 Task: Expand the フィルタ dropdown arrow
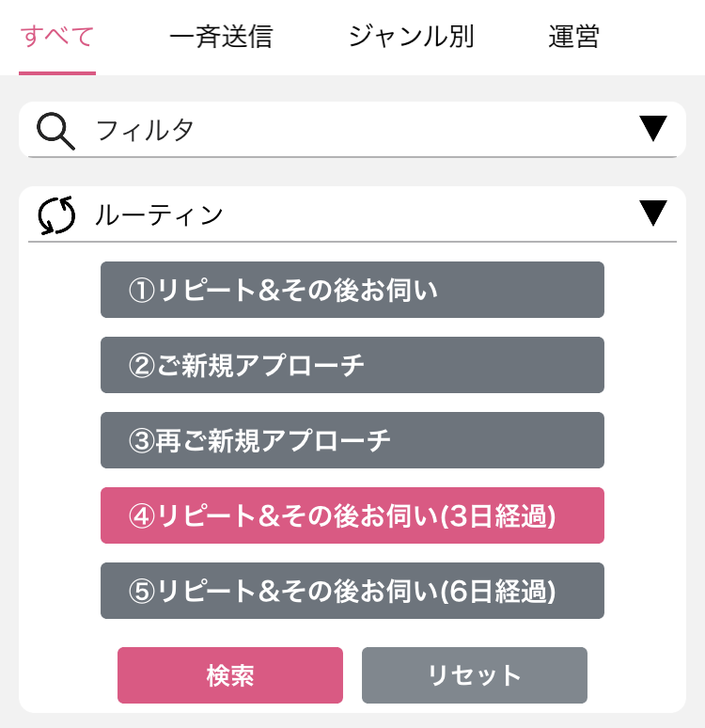[x=653, y=128]
